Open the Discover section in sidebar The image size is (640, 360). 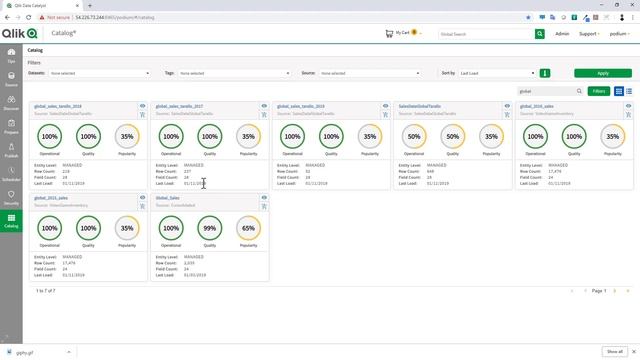11,103
